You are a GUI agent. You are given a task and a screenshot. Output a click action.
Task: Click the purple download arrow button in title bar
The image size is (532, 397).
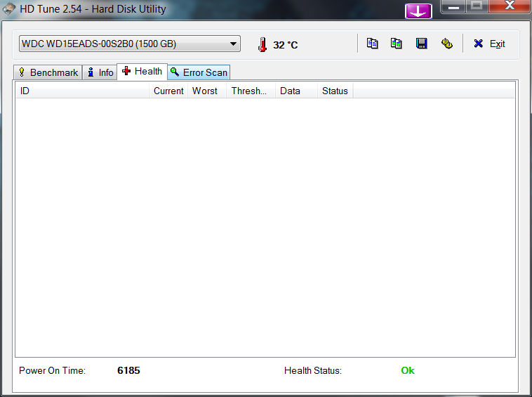pyautogui.click(x=418, y=11)
